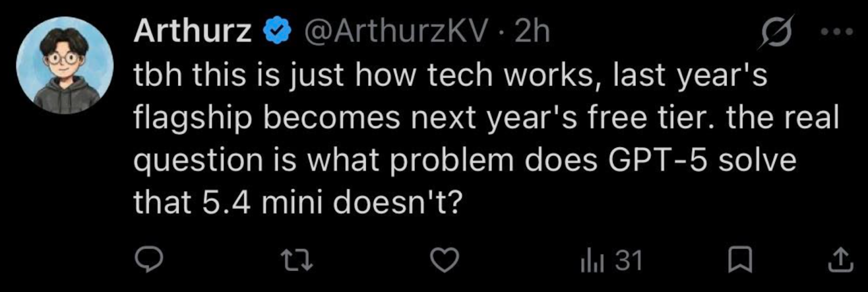Click the 31 view count number
Viewport: 868px width, 292px height.
[629, 261]
